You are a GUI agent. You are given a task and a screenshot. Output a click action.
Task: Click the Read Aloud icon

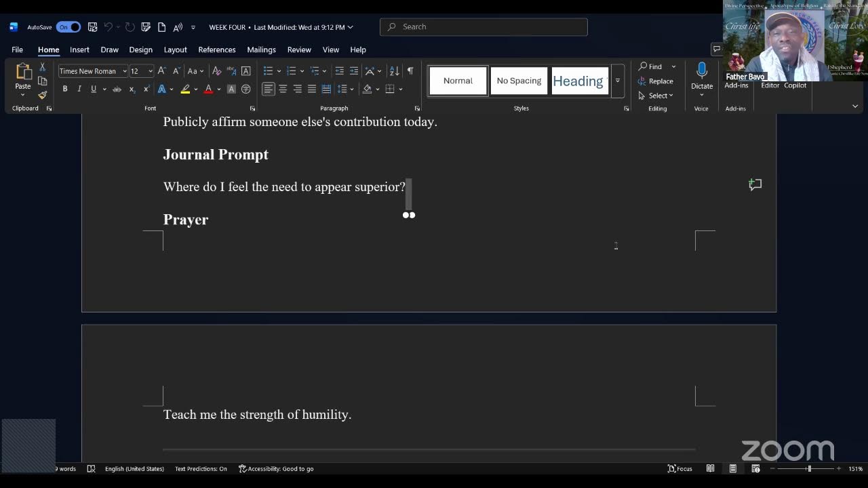pos(178,27)
